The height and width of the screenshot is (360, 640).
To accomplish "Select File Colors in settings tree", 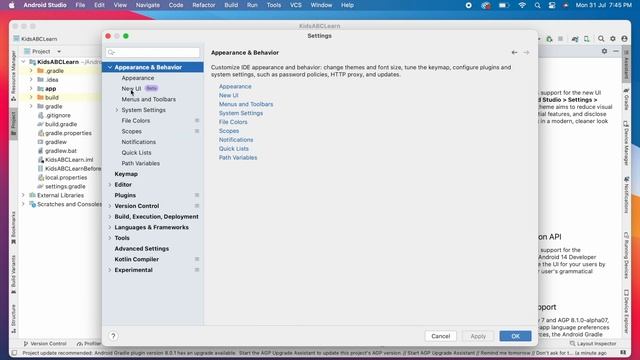I will (153, 121).
